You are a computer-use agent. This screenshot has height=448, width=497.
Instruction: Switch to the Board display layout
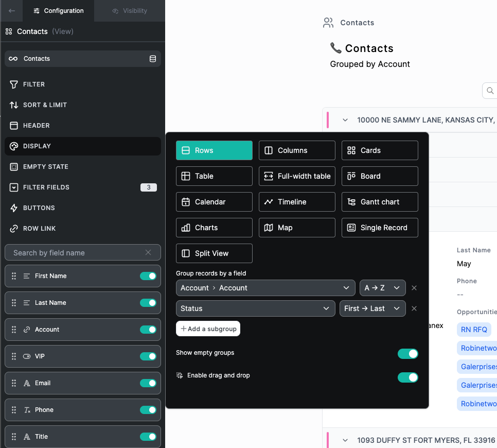(380, 176)
